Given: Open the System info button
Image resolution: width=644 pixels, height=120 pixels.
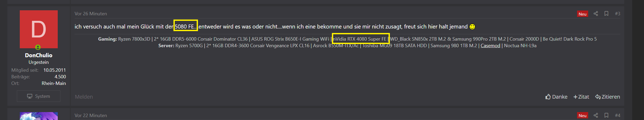Looking at the screenshot, I should click(x=38, y=96).
